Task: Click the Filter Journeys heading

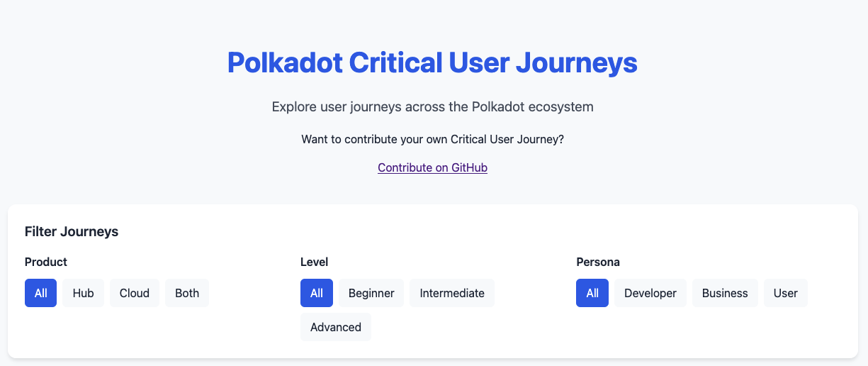Action: point(72,231)
